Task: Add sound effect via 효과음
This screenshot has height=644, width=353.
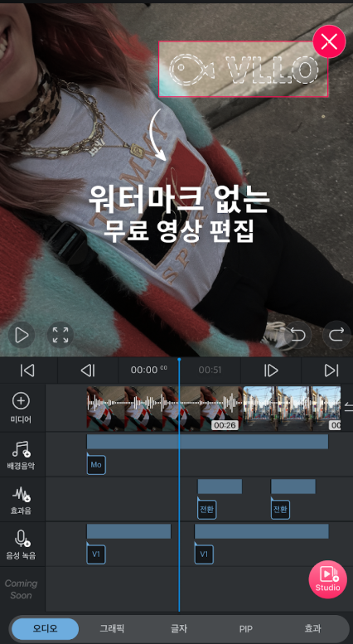Action: click(22, 501)
